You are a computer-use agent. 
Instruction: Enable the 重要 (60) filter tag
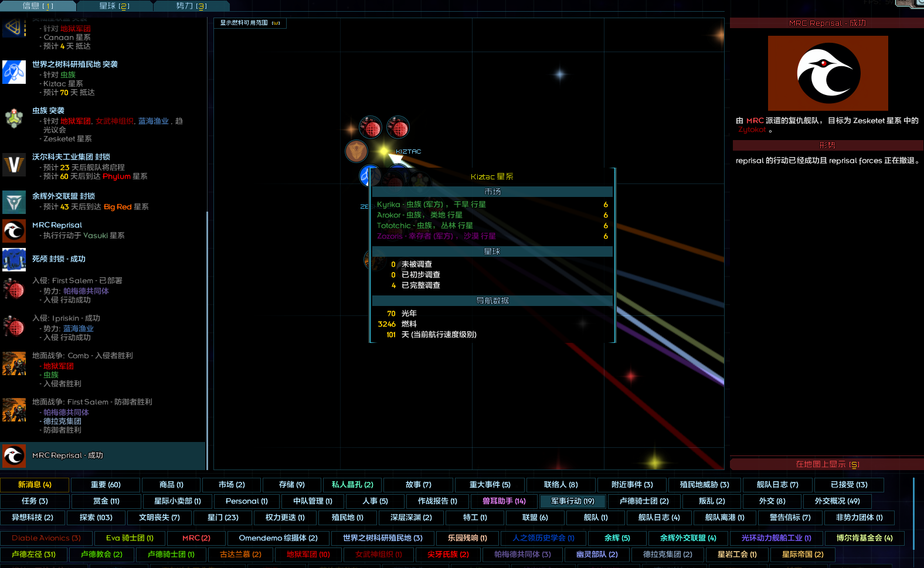pos(106,485)
